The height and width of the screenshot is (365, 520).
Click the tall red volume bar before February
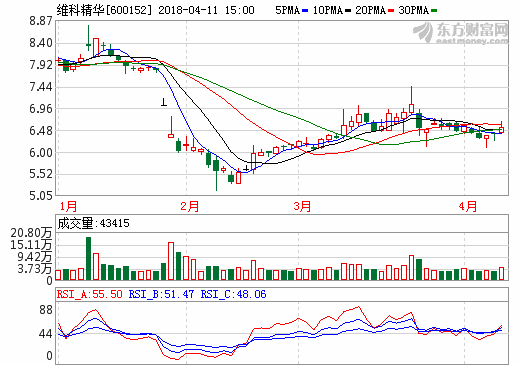click(171, 261)
